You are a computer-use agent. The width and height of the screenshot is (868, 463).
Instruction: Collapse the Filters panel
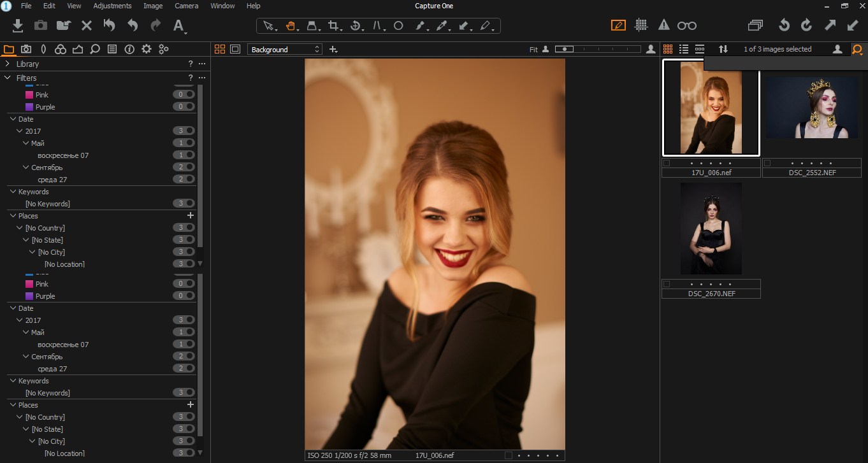pos(7,78)
